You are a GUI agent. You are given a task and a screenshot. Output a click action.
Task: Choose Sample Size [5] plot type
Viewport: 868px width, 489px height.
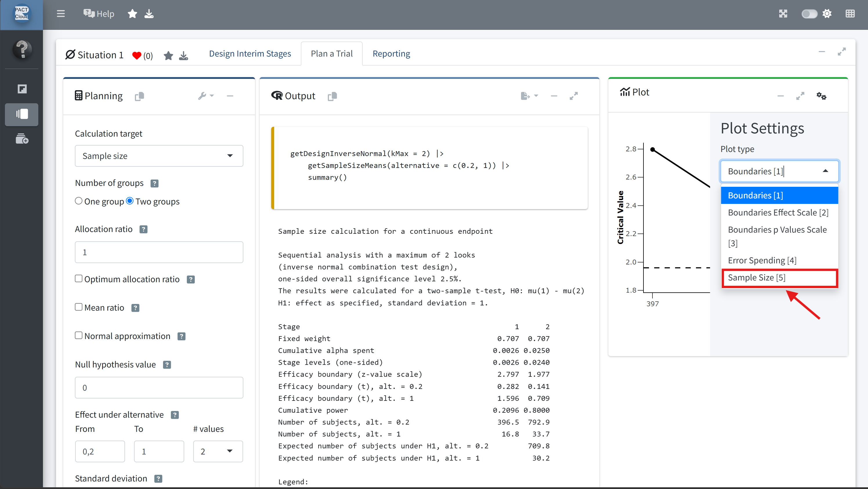(x=779, y=278)
